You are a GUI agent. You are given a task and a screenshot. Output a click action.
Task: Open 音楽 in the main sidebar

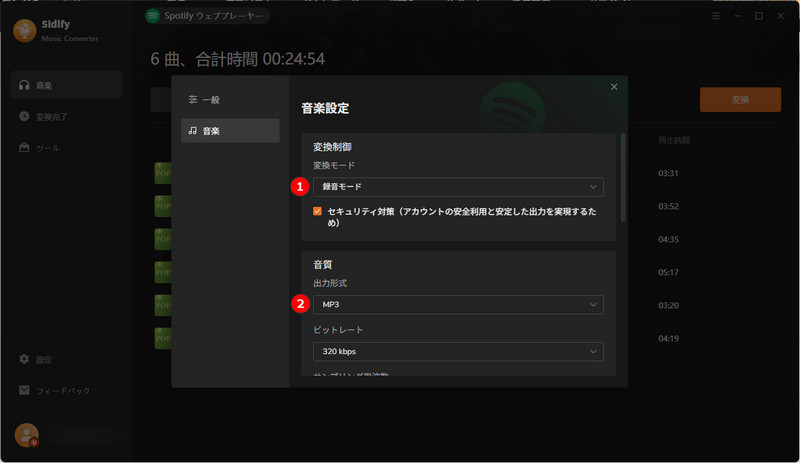coord(66,85)
